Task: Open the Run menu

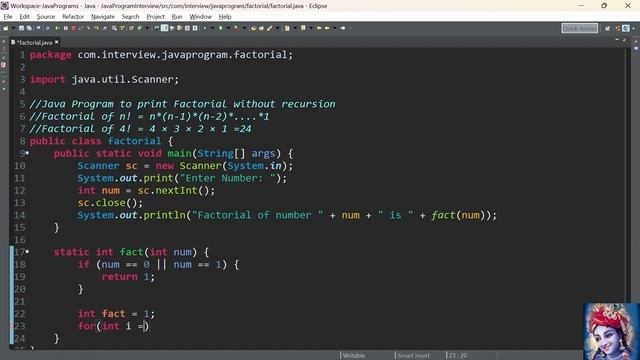Action: pyautogui.click(x=177, y=17)
